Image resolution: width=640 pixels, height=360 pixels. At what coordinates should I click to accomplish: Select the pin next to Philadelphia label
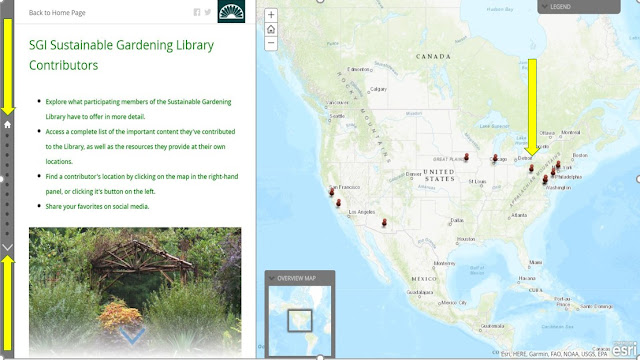(553, 172)
